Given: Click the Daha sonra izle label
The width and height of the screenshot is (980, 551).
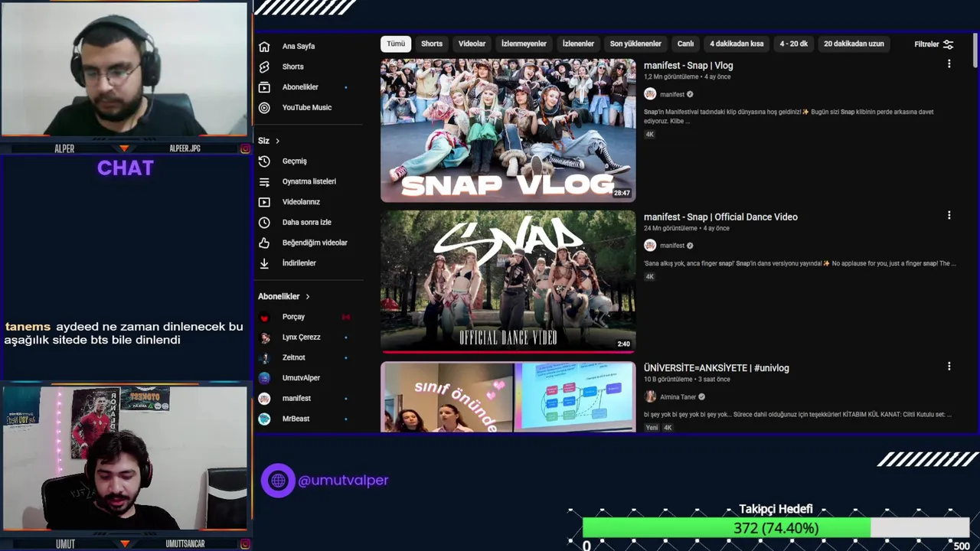Looking at the screenshot, I should 307,223.
